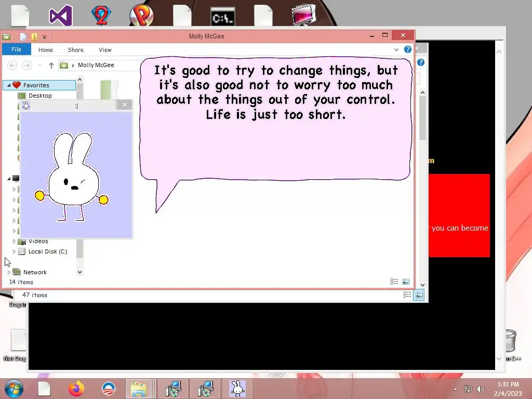Screen dimensions: 532x399
Task: Click the speech bubble text
Action: (276, 92)
